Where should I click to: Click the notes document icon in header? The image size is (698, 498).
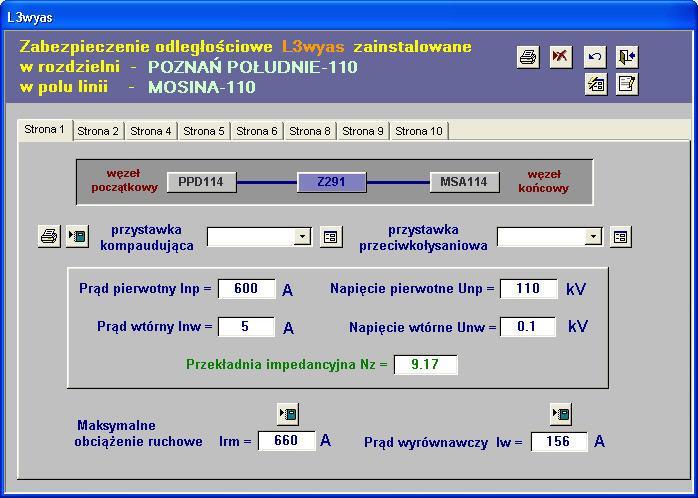[x=627, y=84]
